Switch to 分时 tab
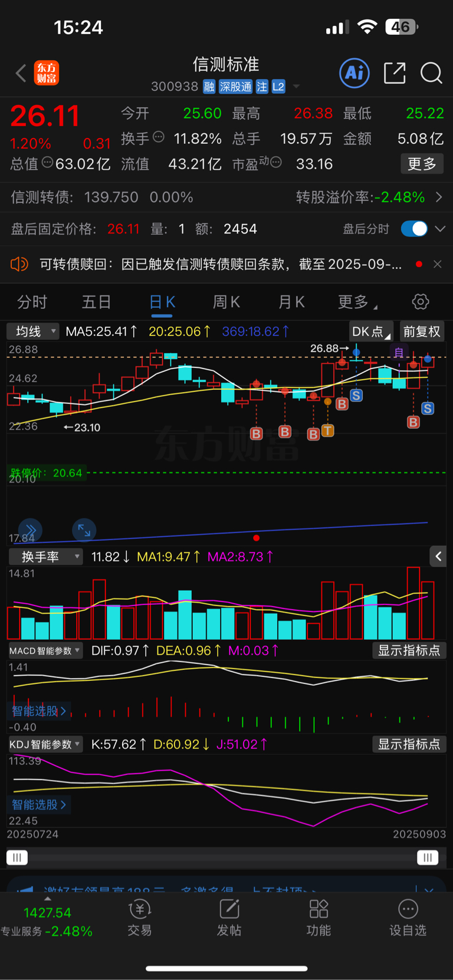The width and height of the screenshot is (453, 980). point(32,302)
